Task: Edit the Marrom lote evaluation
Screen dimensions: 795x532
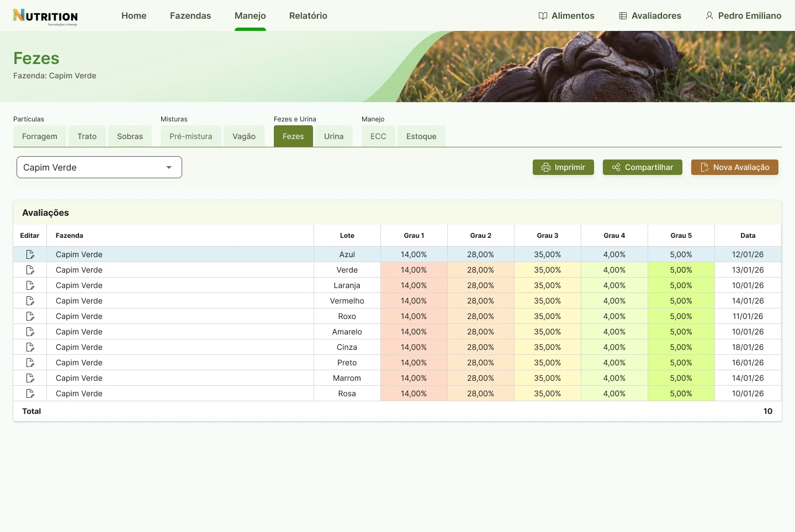Action: pyautogui.click(x=30, y=378)
